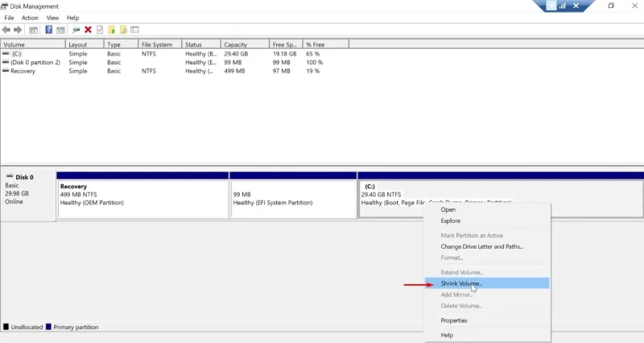The width and height of the screenshot is (644, 343).
Task: Click the checkmark page Properties toolbar icon
Action: [x=100, y=30]
